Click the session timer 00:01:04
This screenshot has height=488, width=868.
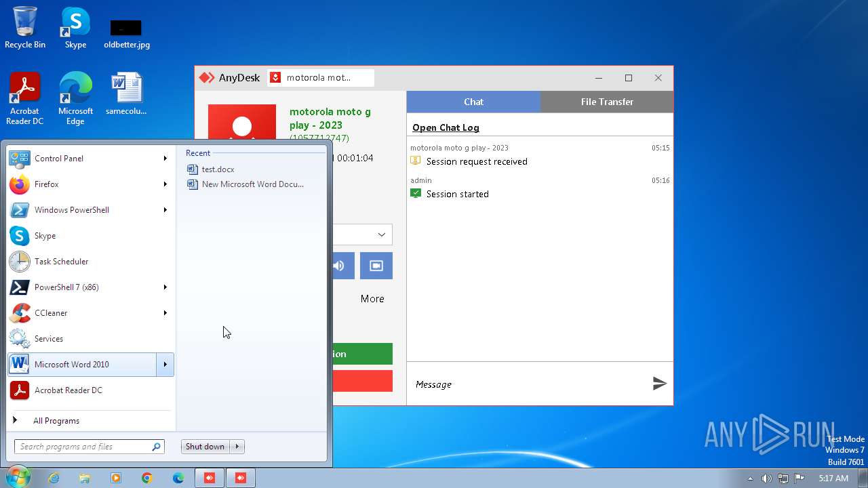click(355, 158)
